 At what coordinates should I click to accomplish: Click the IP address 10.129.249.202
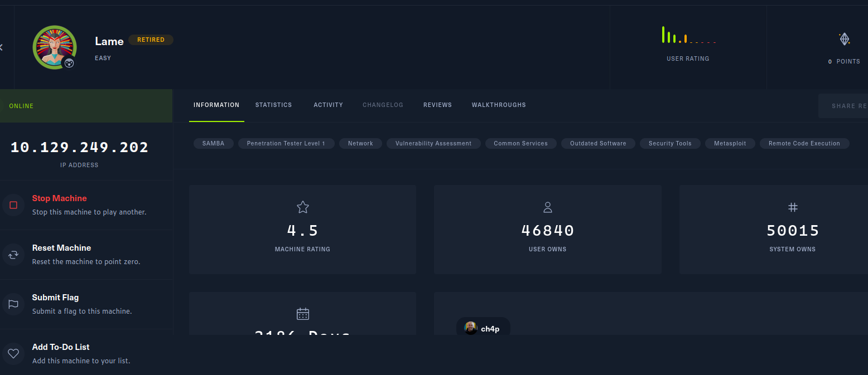(x=79, y=148)
